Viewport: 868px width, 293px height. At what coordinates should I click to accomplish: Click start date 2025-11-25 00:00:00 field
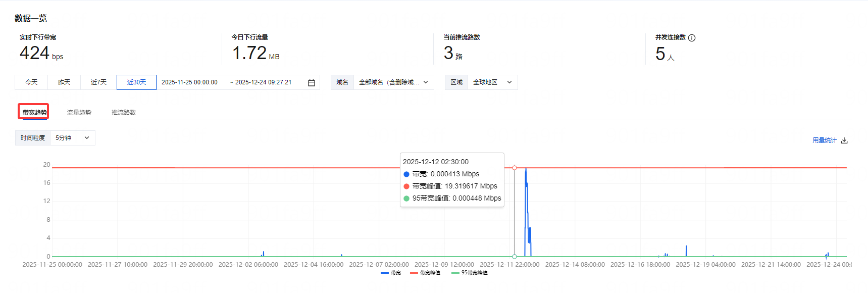(189, 82)
